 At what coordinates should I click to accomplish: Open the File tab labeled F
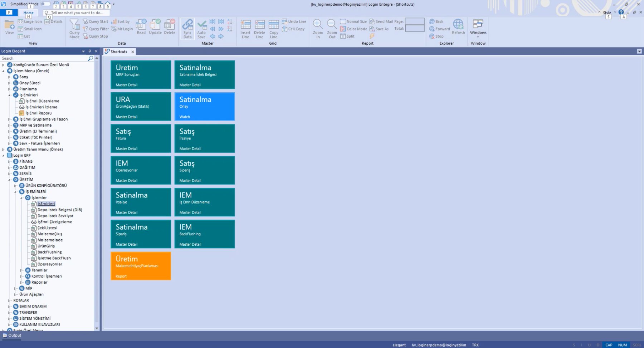tap(10, 13)
